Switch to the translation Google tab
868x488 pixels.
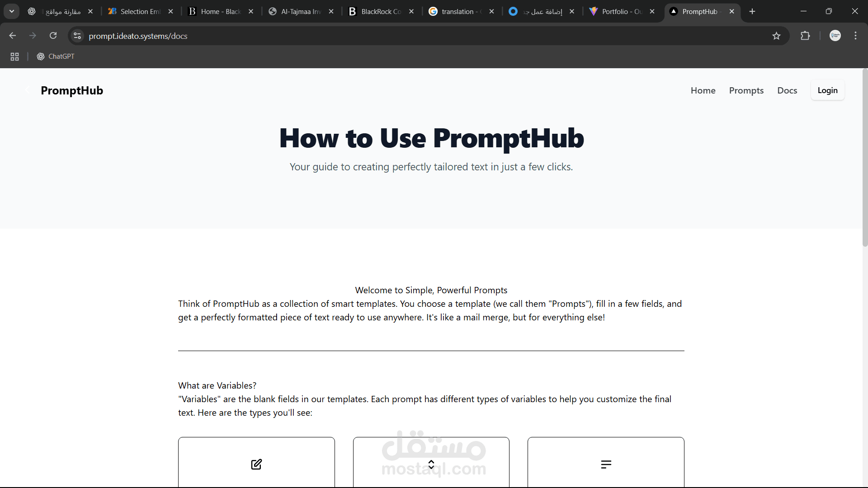(x=456, y=11)
